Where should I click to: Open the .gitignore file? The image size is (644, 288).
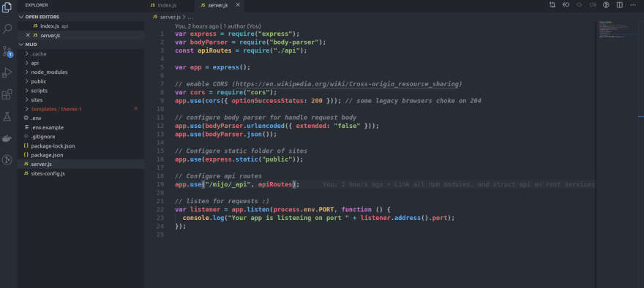[x=80, y=136]
